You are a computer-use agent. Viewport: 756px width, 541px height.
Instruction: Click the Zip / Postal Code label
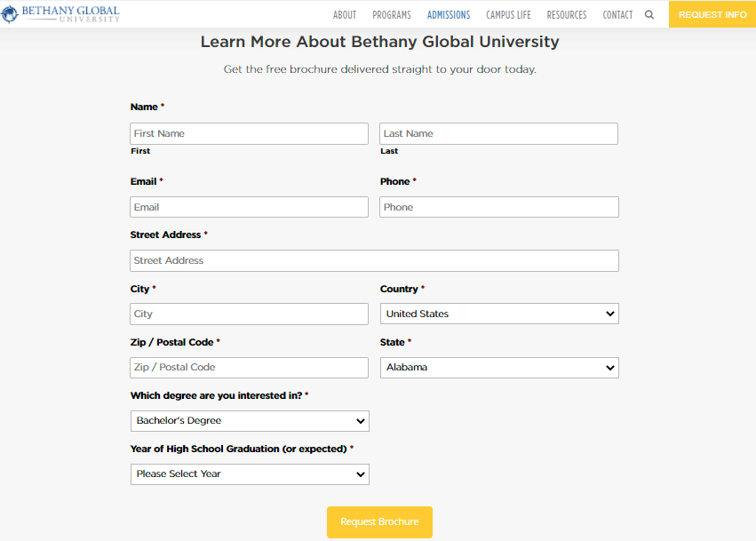(171, 342)
